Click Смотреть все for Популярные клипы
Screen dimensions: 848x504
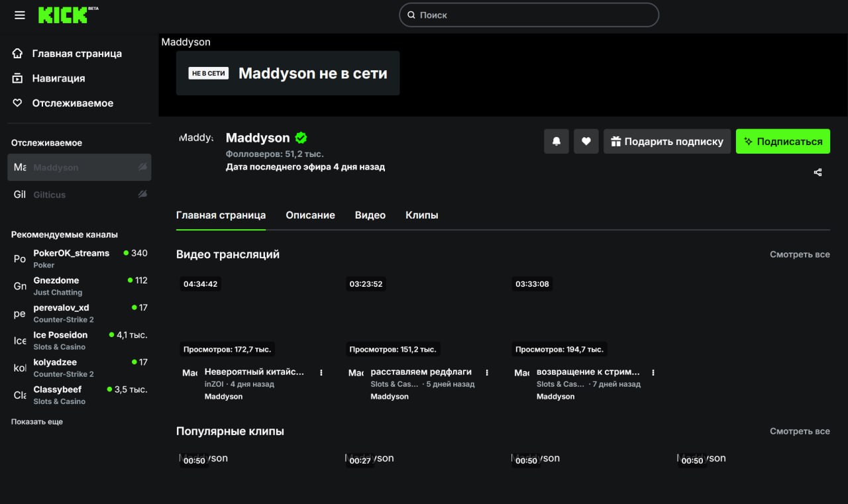[800, 431]
